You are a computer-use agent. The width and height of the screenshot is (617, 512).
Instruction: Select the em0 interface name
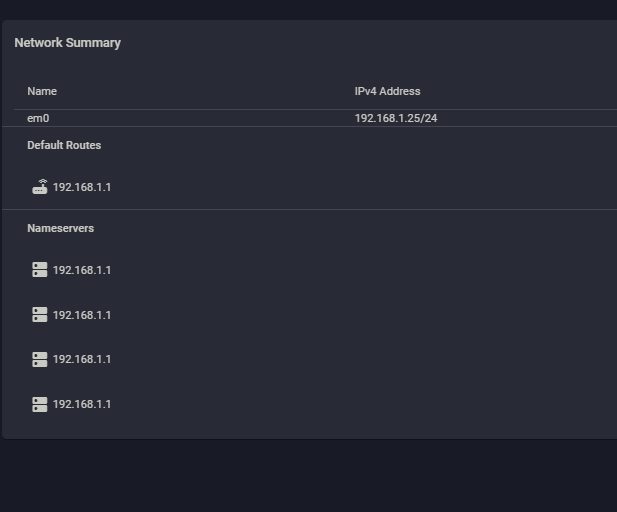click(x=38, y=118)
